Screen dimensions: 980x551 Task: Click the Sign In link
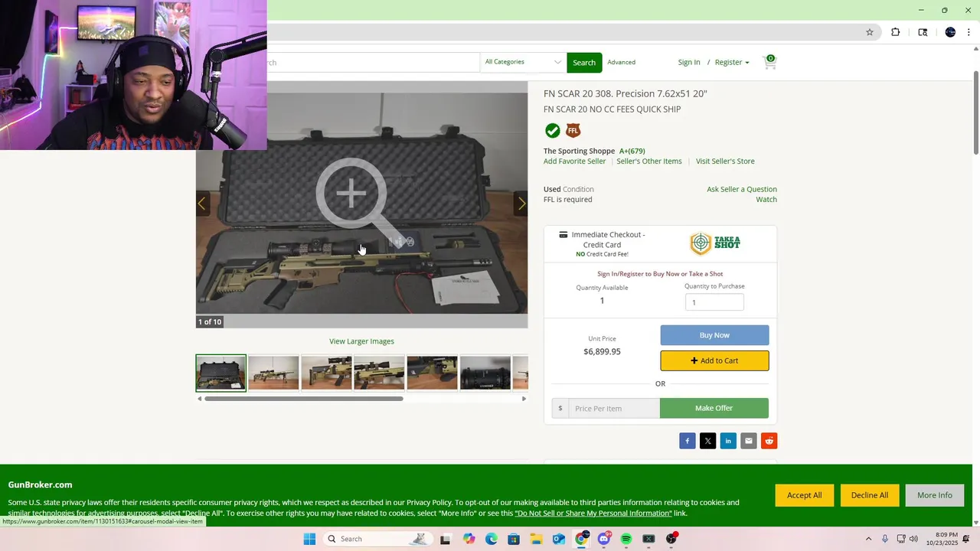click(689, 62)
